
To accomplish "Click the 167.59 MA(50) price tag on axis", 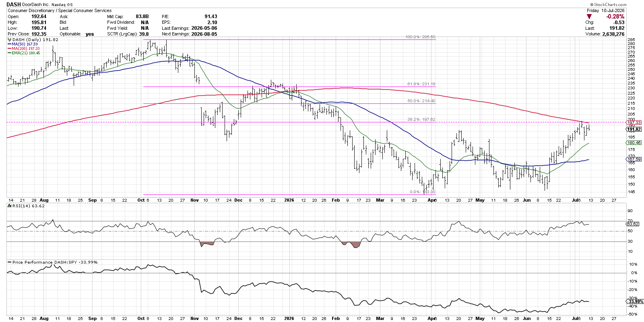I will pos(634,159).
